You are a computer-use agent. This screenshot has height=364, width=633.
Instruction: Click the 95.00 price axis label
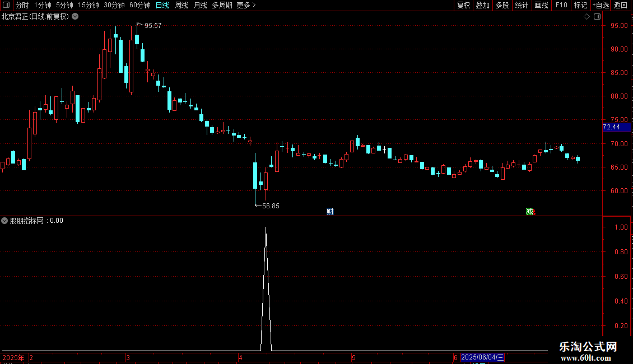[619, 26]
